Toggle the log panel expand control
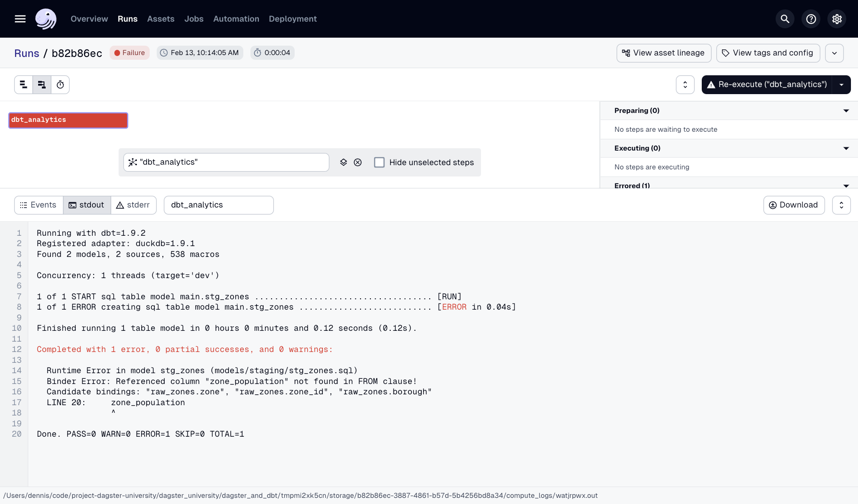 pyautogui.click(x=842, y=205)
